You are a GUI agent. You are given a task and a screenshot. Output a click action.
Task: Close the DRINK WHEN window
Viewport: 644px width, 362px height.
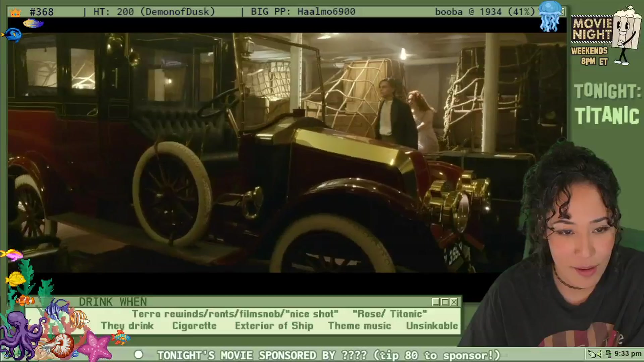[454, 302]
